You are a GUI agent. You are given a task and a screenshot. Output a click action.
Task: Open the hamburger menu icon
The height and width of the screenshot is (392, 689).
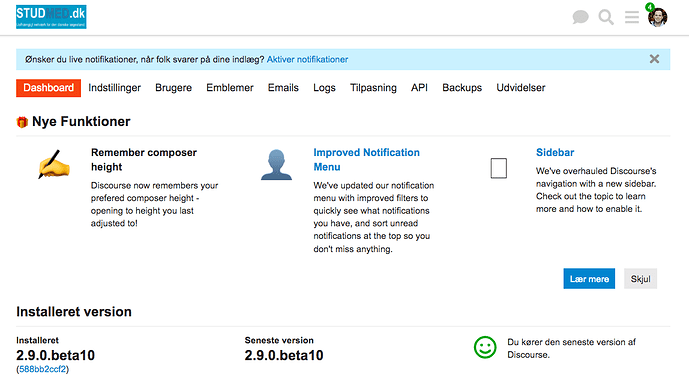coord(632,18)
